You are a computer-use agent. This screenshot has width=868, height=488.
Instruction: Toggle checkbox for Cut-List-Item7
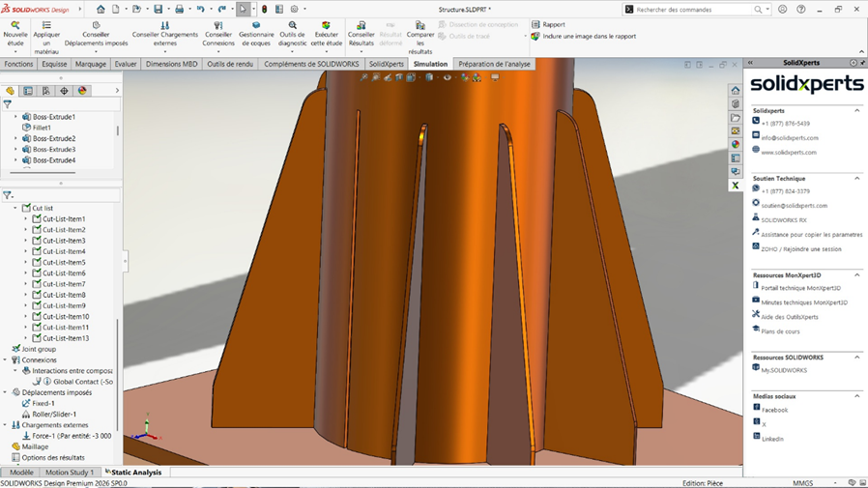tap(37, 284)
